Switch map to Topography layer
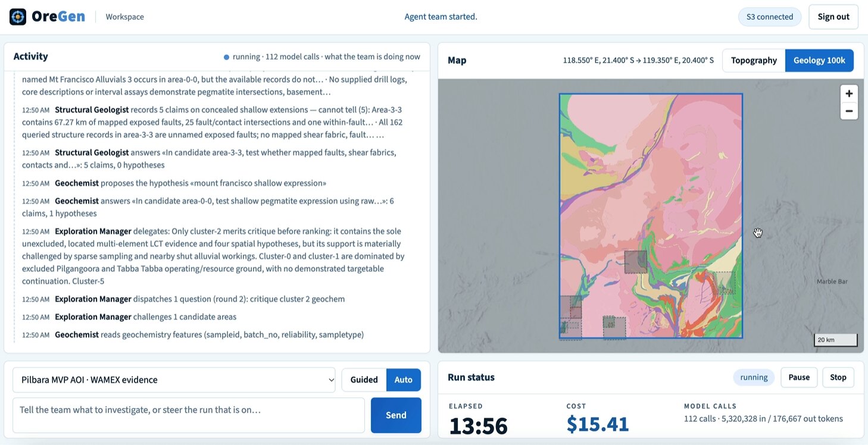The image size is (868, 445). (x=754, y=61)
